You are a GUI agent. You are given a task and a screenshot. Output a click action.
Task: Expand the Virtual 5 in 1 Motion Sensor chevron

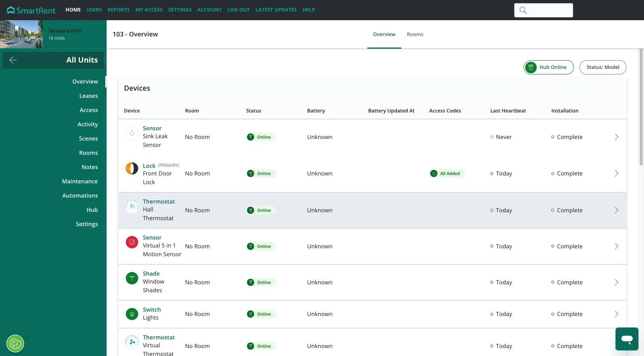pyautogui.click(x=616, y=246)
